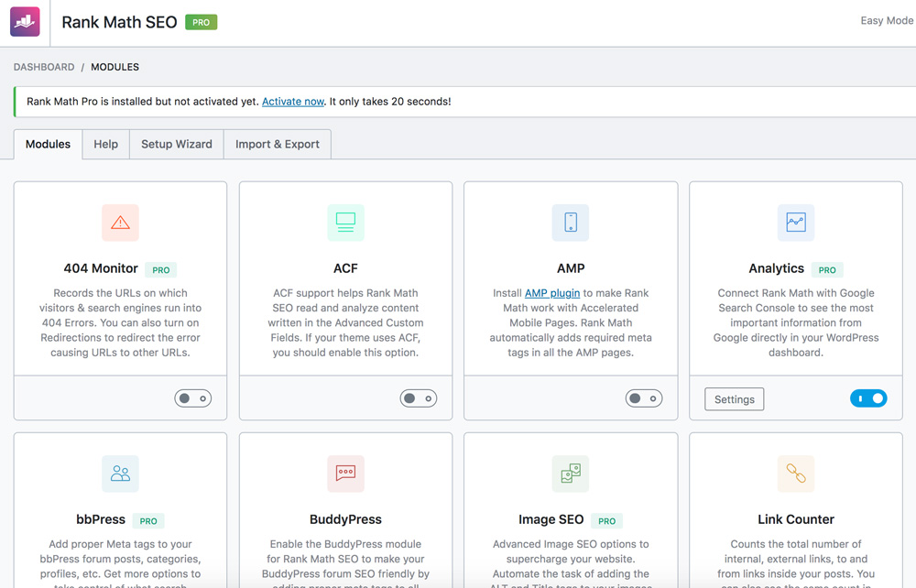
Task: Click the '404 Monitor' module title
Action: point(101,268)
